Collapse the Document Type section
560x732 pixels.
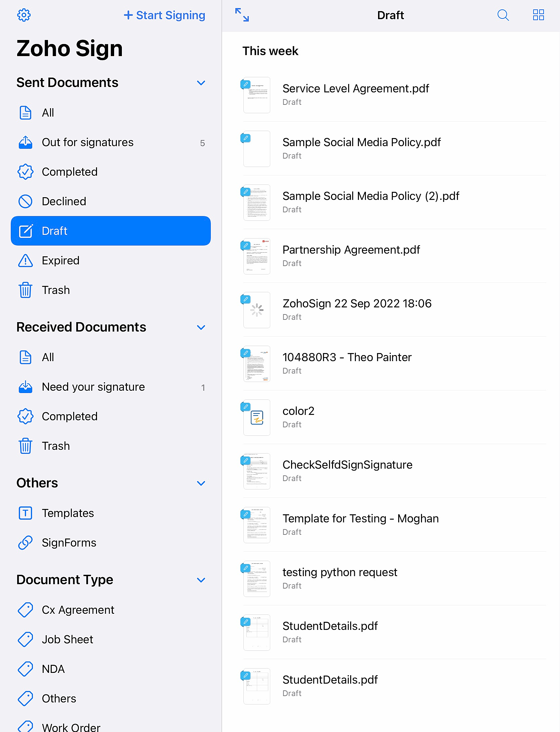pos(201,580)
